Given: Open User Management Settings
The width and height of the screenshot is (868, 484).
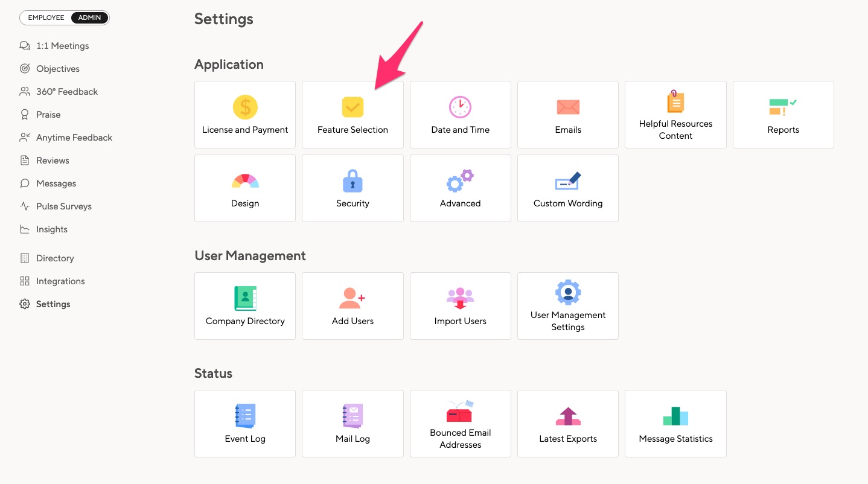Looking at the screenshot, I should (567, 305).
